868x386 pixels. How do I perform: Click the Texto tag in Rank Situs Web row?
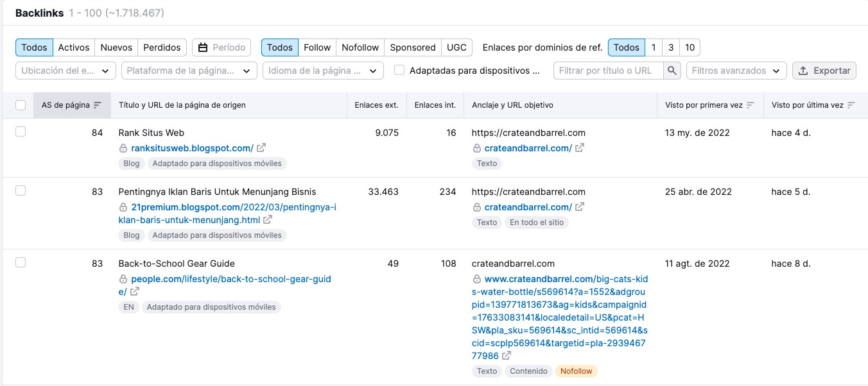pyautogui.click(x=487, y=164)
